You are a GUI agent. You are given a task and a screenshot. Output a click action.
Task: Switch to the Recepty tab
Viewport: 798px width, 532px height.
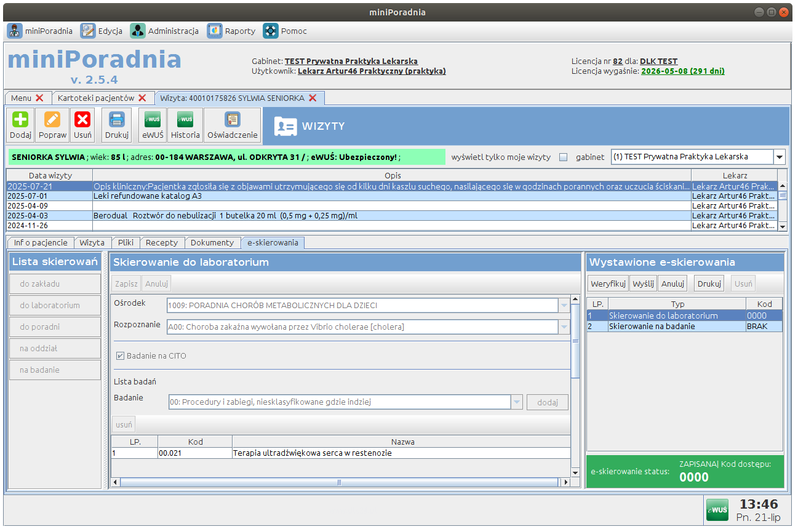[x=162, y=243]
